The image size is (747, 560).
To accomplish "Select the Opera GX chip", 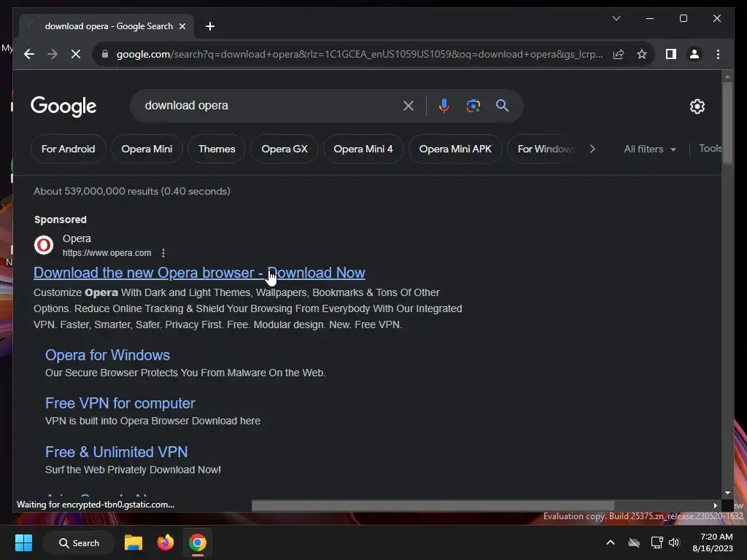I will click(285, 149).
